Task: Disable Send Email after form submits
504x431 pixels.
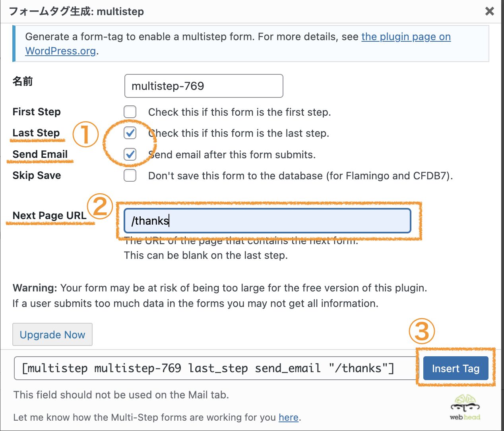Action: 130,154
